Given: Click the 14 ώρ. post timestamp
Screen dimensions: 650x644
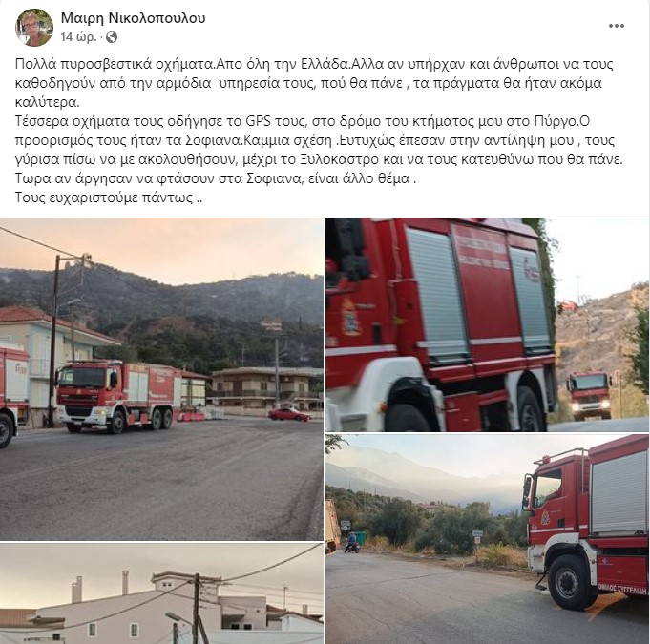Looking at the screenshot, I should click(78, 37).
